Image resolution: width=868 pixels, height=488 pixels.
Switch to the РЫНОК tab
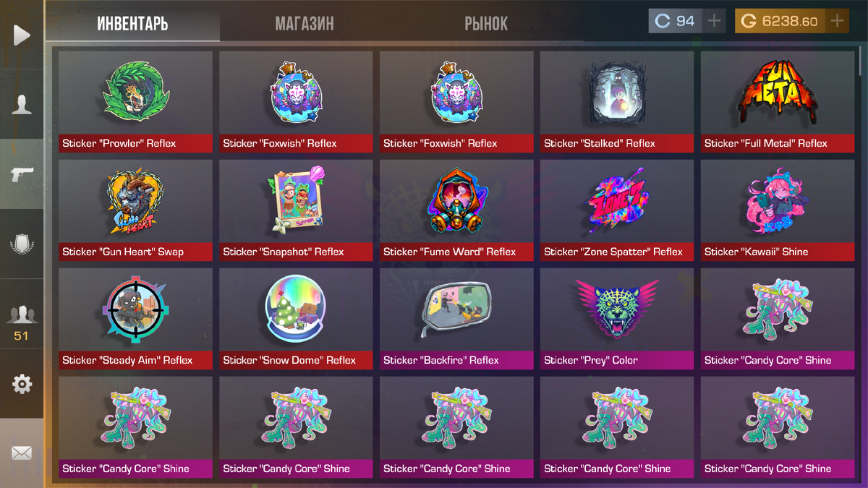(x=486, y=24)
